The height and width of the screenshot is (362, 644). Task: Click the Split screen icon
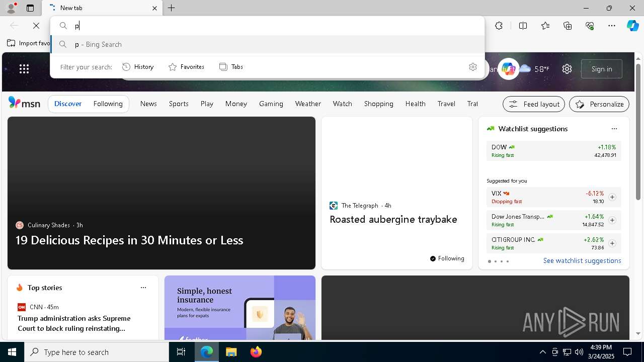[523, 26]
